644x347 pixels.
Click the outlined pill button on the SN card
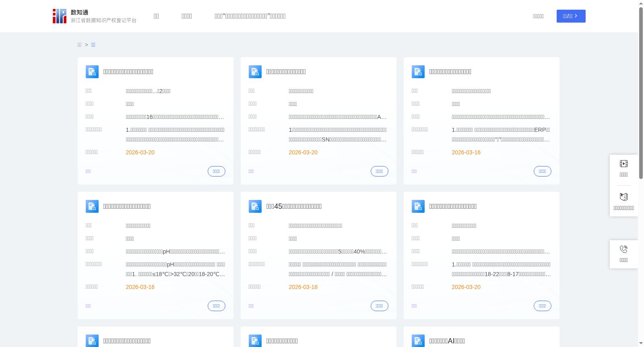pyautogui.click(x=380, y=171)
